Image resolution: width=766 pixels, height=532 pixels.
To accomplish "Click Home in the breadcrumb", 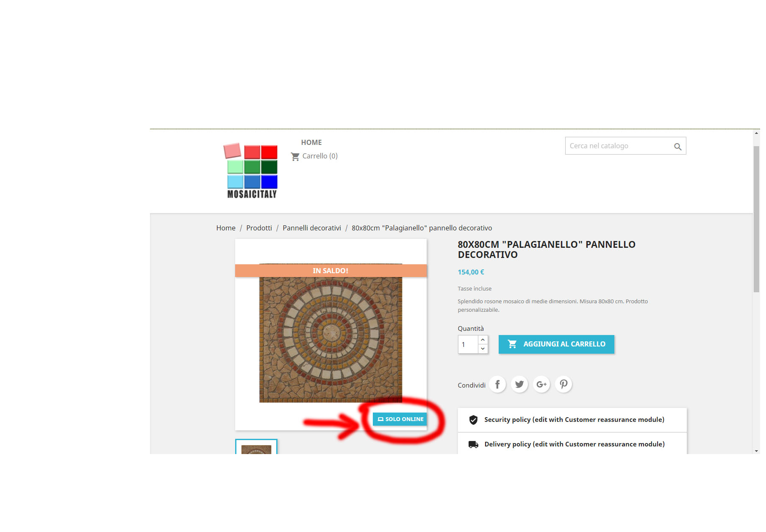I will (x=226, y=228).
